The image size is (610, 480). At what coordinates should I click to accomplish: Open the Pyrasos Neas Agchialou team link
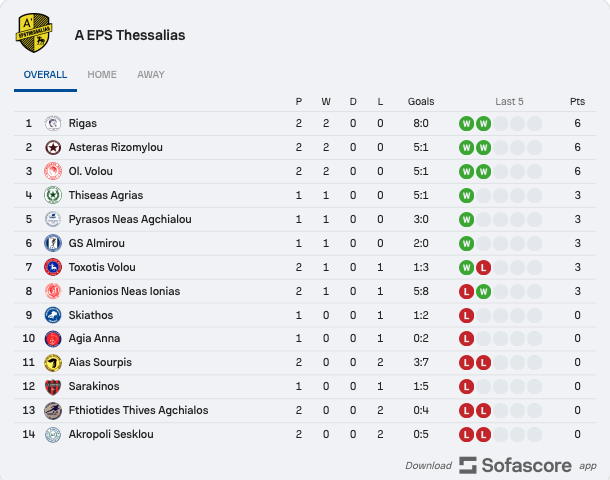click(130, 219)
